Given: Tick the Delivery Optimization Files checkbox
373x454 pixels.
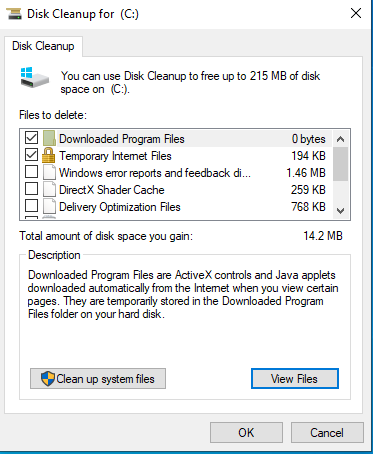Looking at the screenshot, I should pyautogui.click(x=32, y=206).
